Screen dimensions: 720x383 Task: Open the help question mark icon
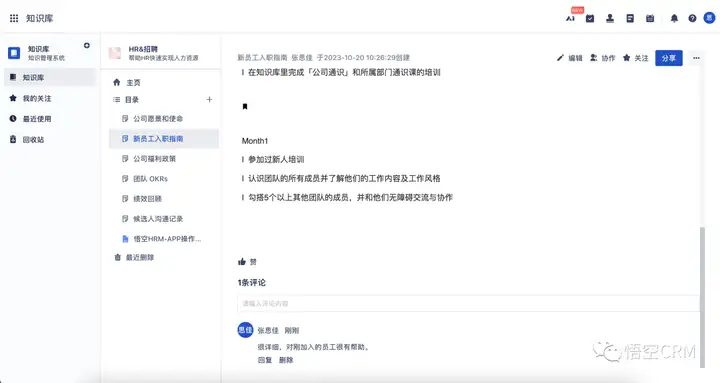pyautogui.click(x=692, y=18)
